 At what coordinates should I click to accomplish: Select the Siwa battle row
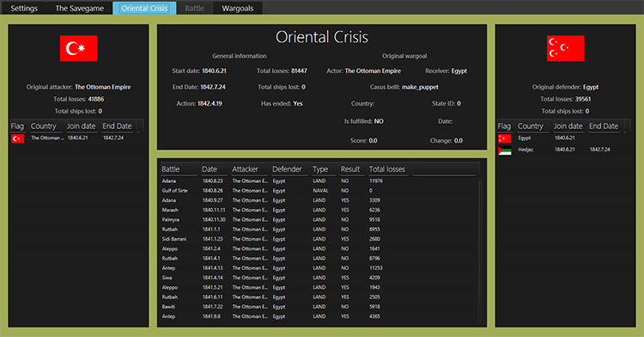pos(319,278)
